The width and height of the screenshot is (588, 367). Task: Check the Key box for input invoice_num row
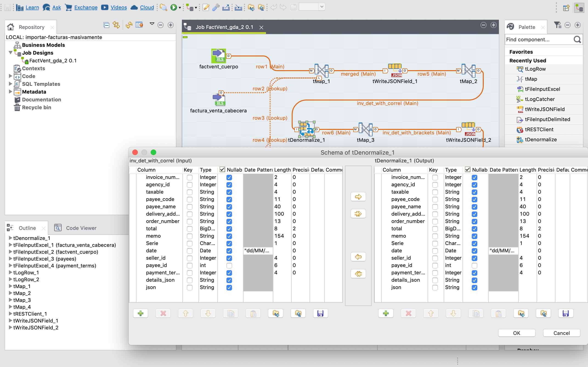(x=189, y=178)
